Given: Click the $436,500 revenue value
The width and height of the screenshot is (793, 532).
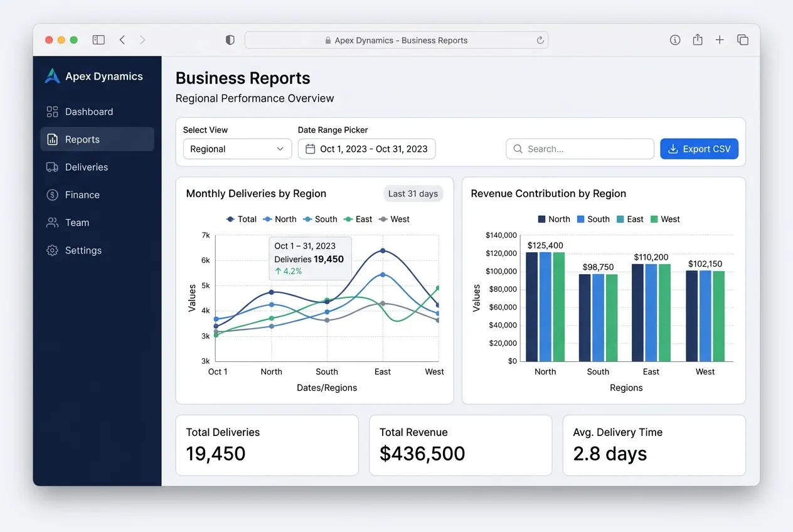Looking at the screenshot, I should coord(422,454).
